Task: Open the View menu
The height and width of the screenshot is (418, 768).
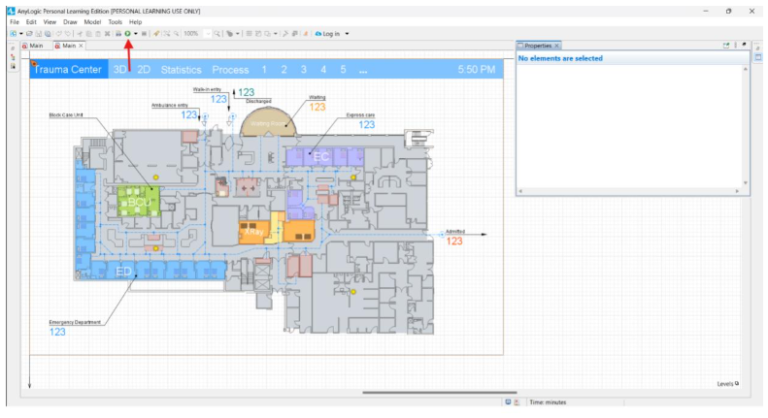Action: (x=49, y=22)
